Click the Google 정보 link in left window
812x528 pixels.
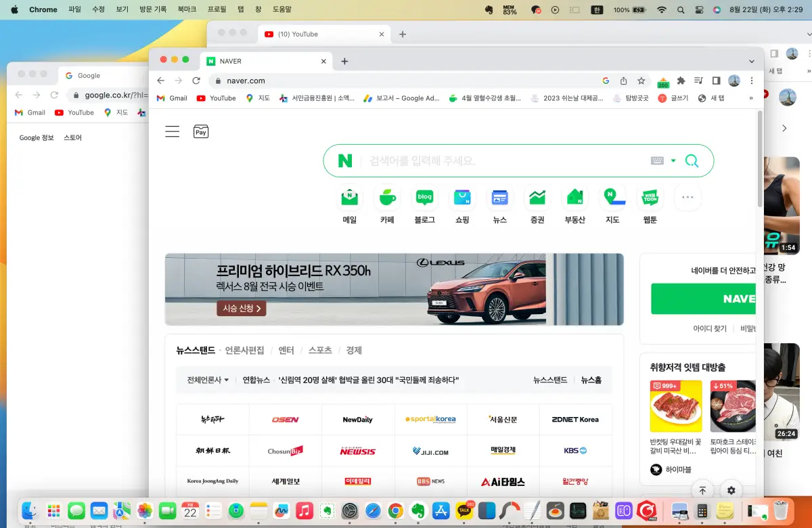[37, 137]
